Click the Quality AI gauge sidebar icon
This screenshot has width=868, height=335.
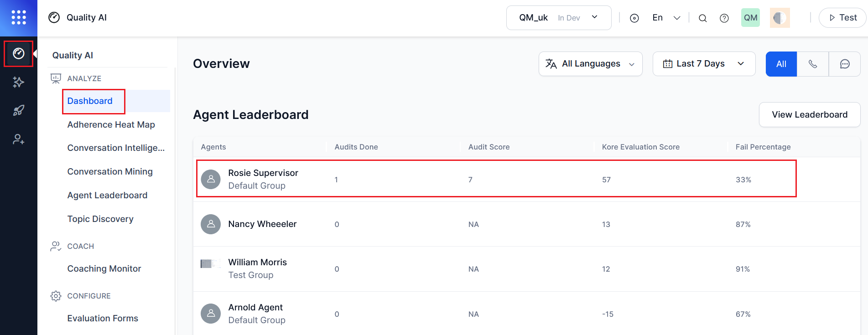pos(19,54)
